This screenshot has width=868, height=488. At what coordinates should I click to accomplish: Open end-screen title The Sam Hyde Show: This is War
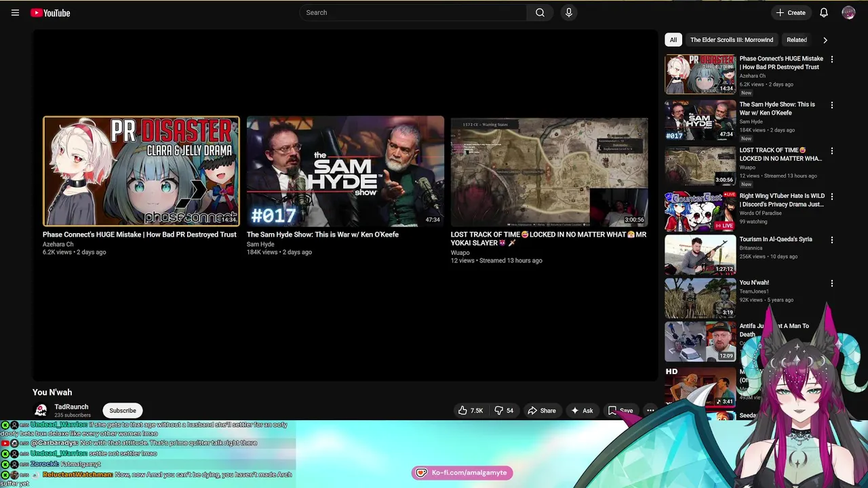point(323,235)
